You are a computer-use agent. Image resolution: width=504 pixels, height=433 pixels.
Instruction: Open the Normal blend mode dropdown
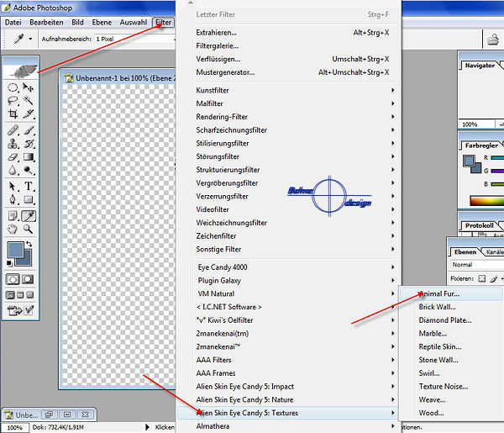tap(475, 265)
